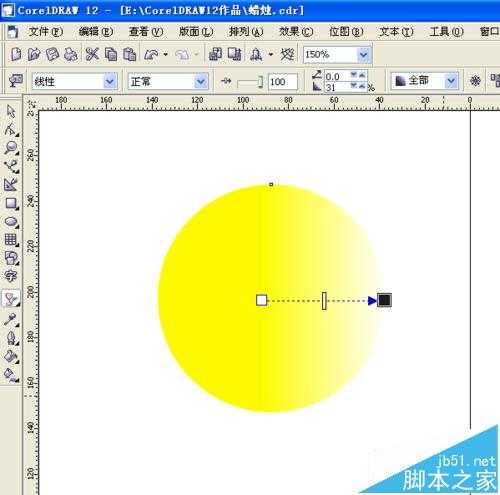Open the 全部 transparency target dropdown
The height and width of the screenshot is (495, 500).
[x=451, y=81]
